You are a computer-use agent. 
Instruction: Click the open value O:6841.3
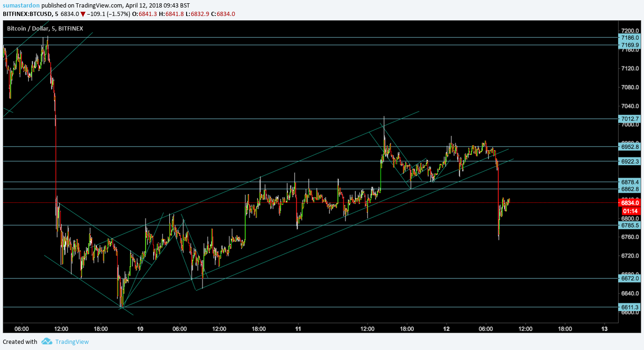pos(145,14)
